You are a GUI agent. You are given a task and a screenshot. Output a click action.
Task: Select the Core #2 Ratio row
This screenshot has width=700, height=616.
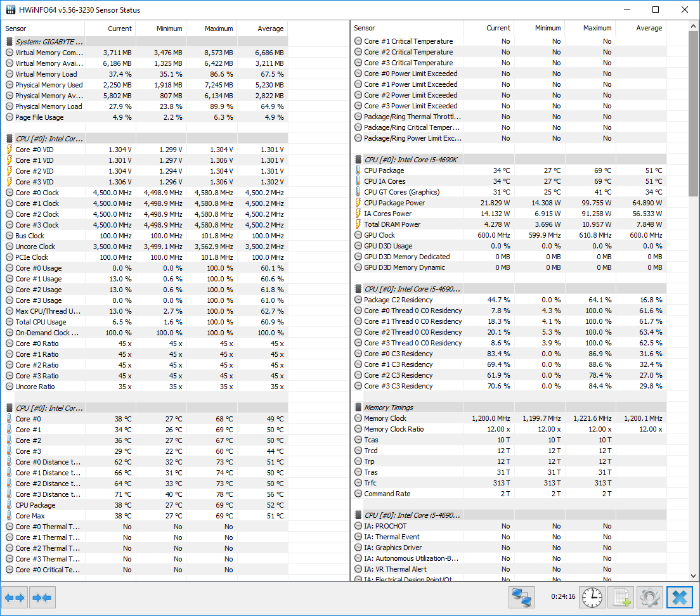(x=146, y=365)
